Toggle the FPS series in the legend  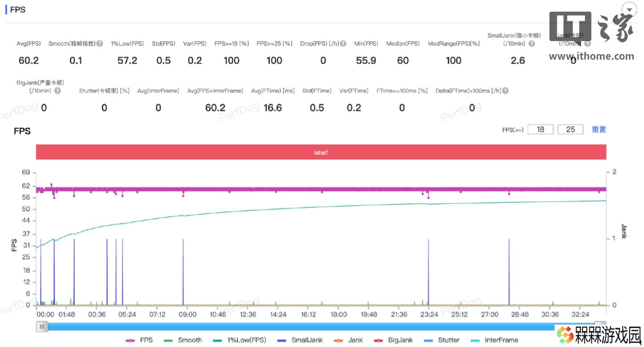140,340
